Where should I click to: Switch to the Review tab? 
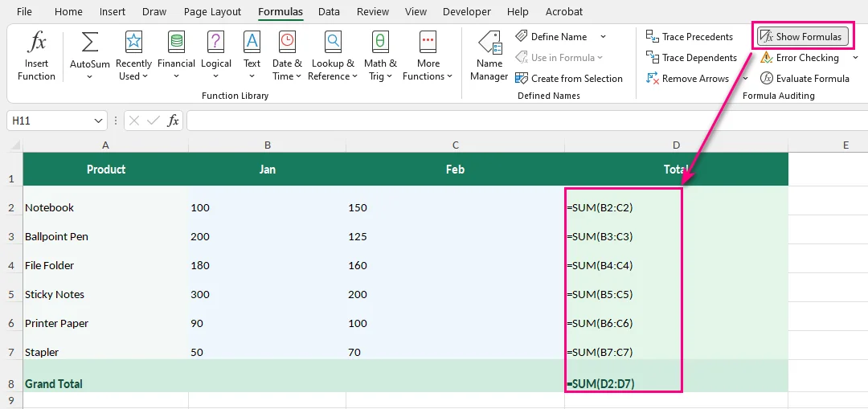pyautogui.click(x=373, y=11)
